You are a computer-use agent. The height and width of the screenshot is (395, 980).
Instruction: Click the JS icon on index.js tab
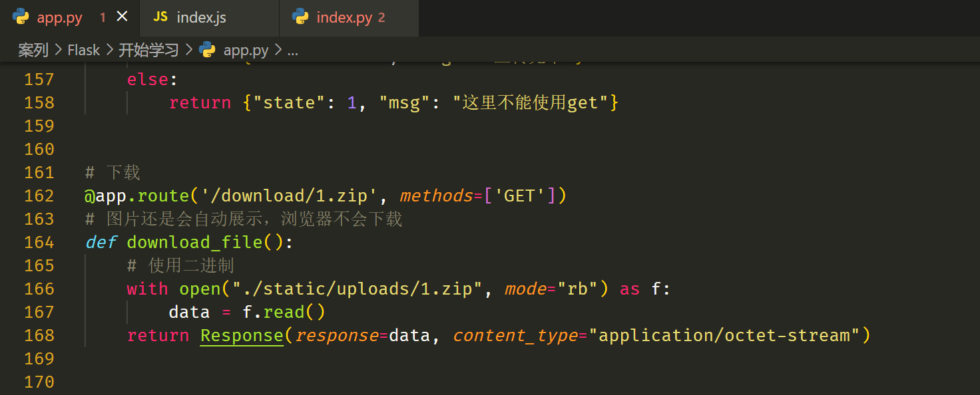point(160,17)
